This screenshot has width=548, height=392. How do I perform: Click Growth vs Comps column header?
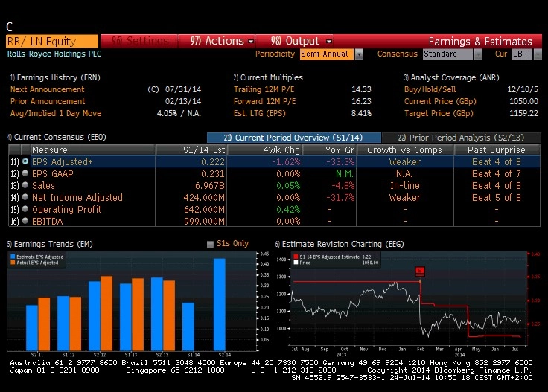405,150
